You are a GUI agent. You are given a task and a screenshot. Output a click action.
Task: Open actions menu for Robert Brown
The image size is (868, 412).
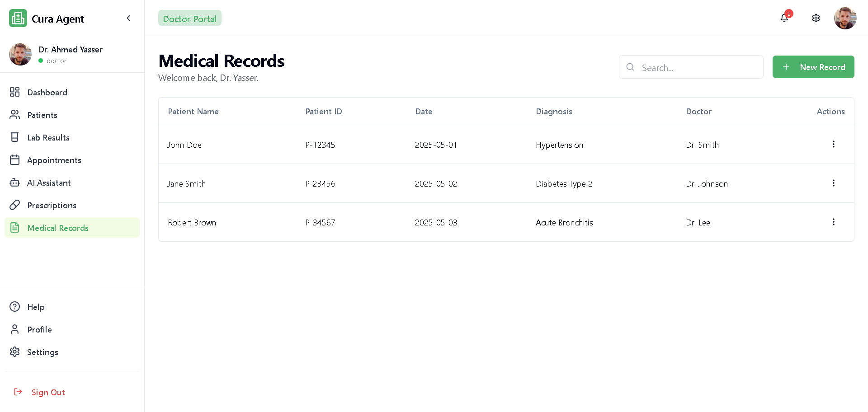833,222
